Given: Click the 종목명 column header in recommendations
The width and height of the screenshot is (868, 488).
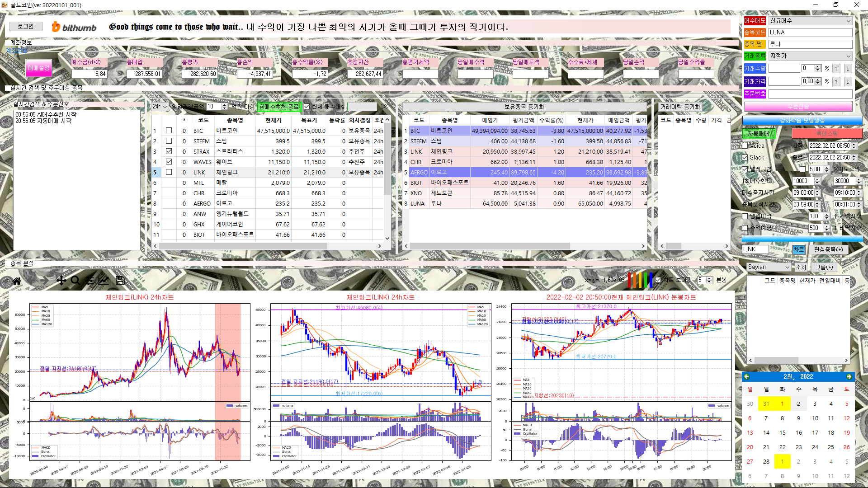Looking at the screenshot, I should (x=235, y=120).
